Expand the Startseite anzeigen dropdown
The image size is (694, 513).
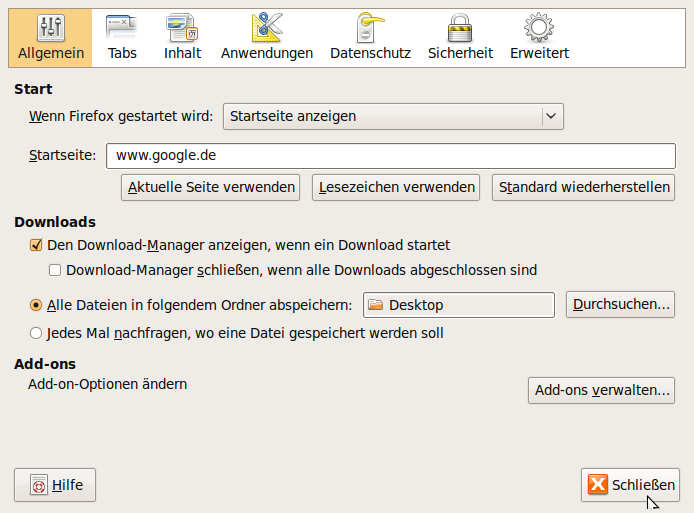(393, 116)
